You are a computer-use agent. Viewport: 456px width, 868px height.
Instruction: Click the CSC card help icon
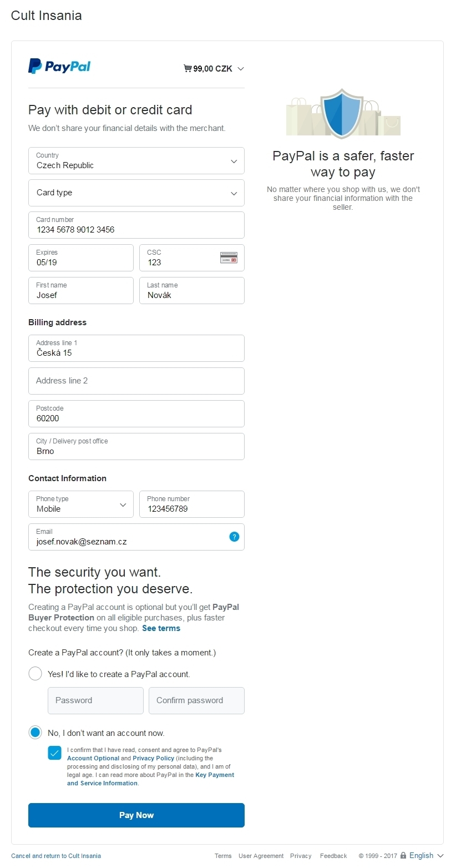click(229, 258)
